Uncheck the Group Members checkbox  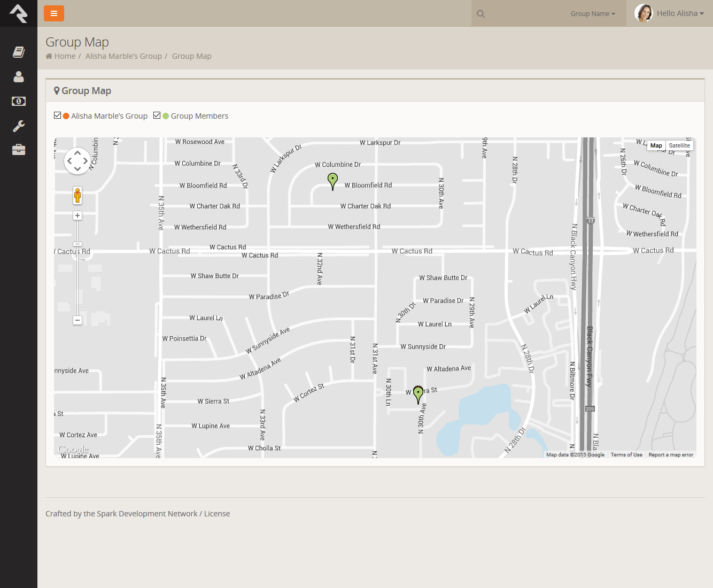pos(157,115)
